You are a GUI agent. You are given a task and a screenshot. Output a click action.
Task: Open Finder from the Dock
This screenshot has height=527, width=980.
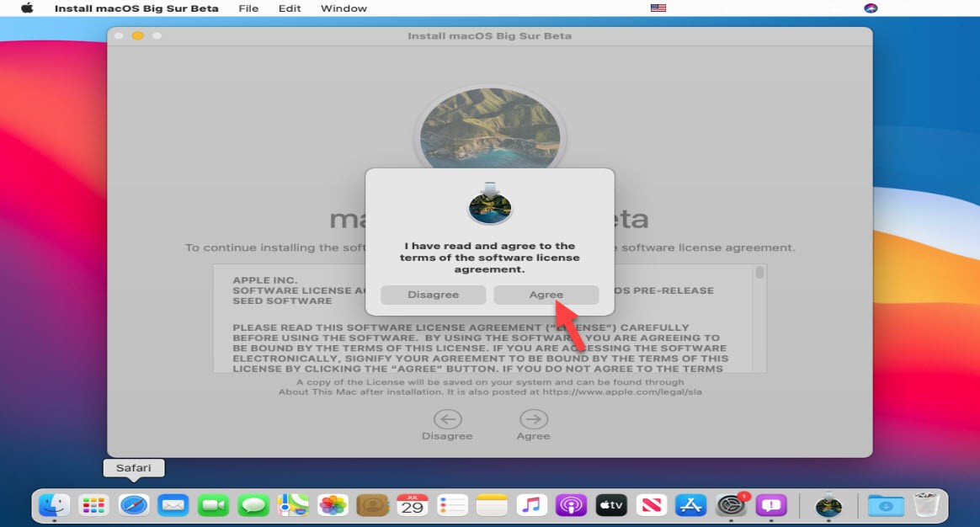pyautogui.click(x=54, y=505)
